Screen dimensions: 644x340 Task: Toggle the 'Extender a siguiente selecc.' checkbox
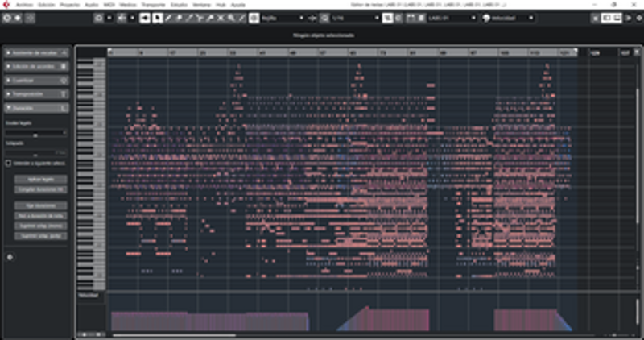(9, 163)
